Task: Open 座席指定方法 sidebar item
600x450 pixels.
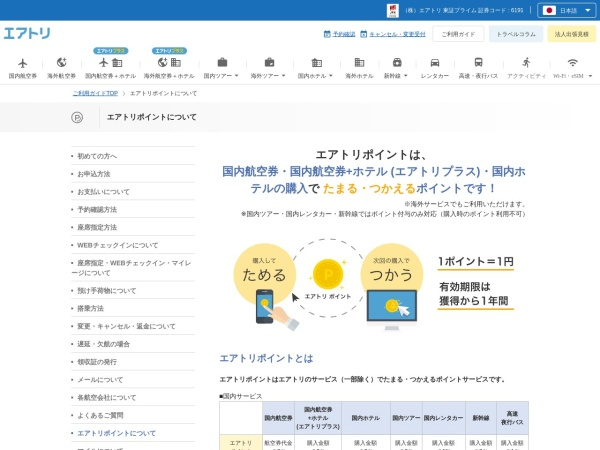Action: tap(133, 227)
